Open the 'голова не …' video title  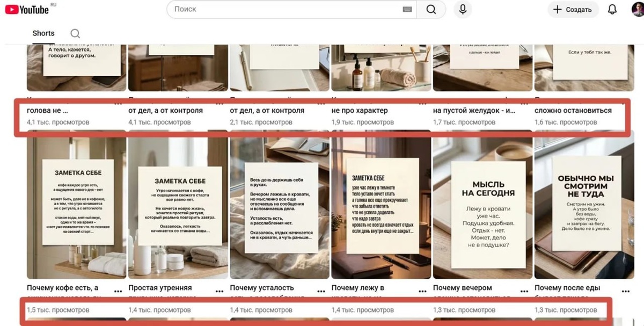[47, 111]
